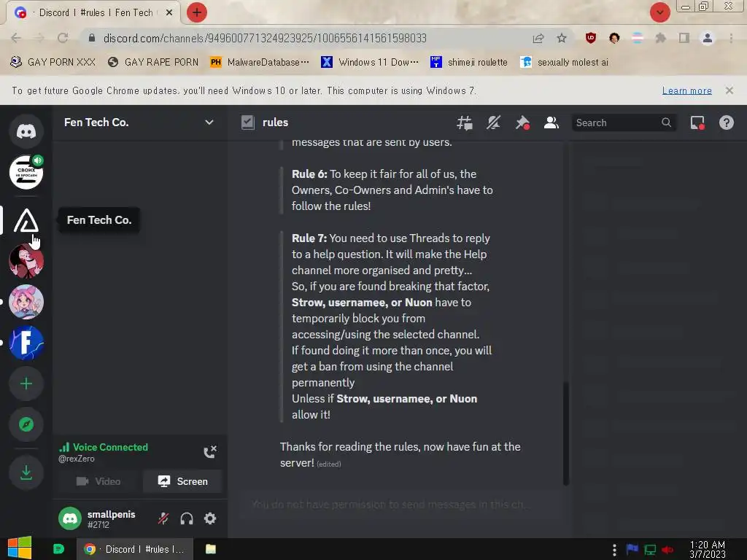Open the face avatar extension icon

[614, 38]
